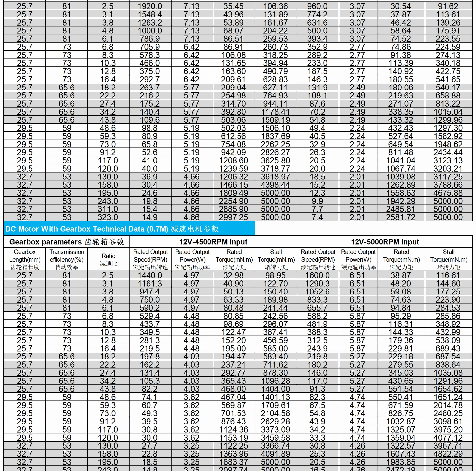This screenshot has height=471, width=476.
Task: Select the stall torque 4077.12
Action: point(448,438)
